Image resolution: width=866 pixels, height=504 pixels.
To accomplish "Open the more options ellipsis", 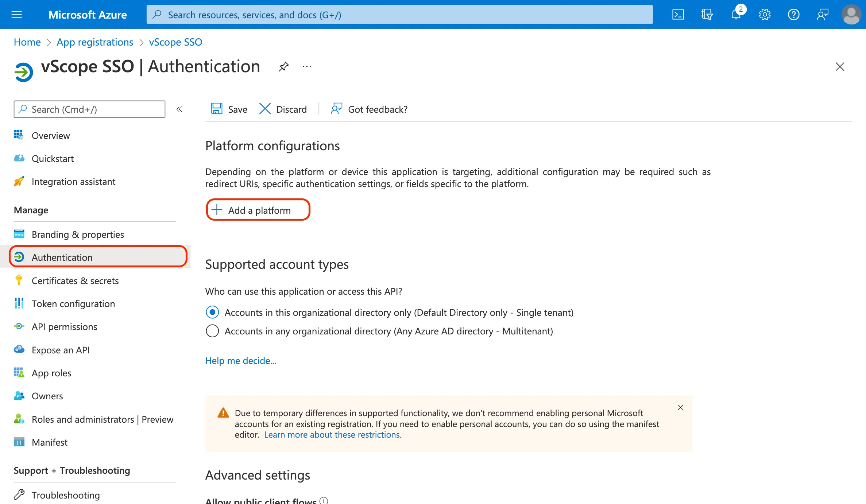I will 307,66.
